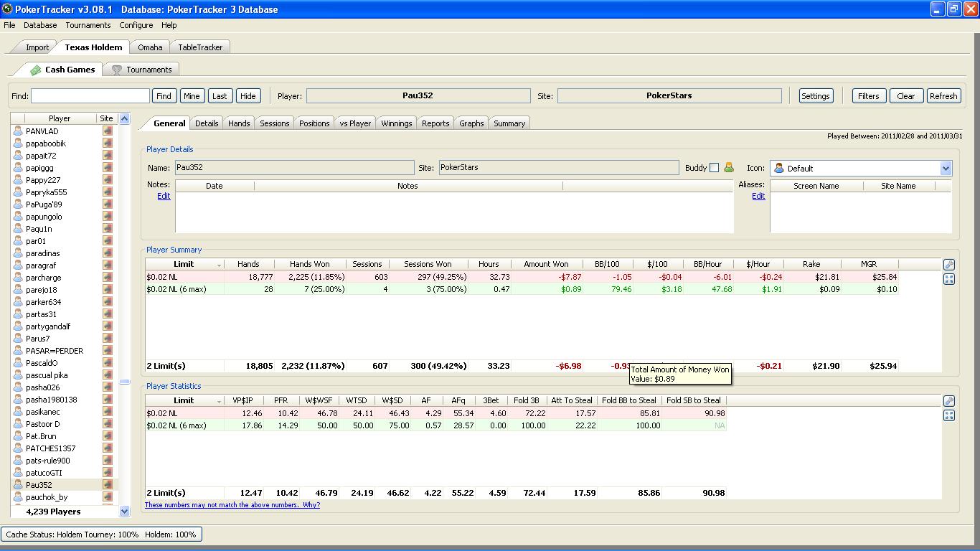The width and height of the screenshot is (980, 551).
Task: Click the wrench icon beside Player Summary table
Action: [x=949, y=265]
